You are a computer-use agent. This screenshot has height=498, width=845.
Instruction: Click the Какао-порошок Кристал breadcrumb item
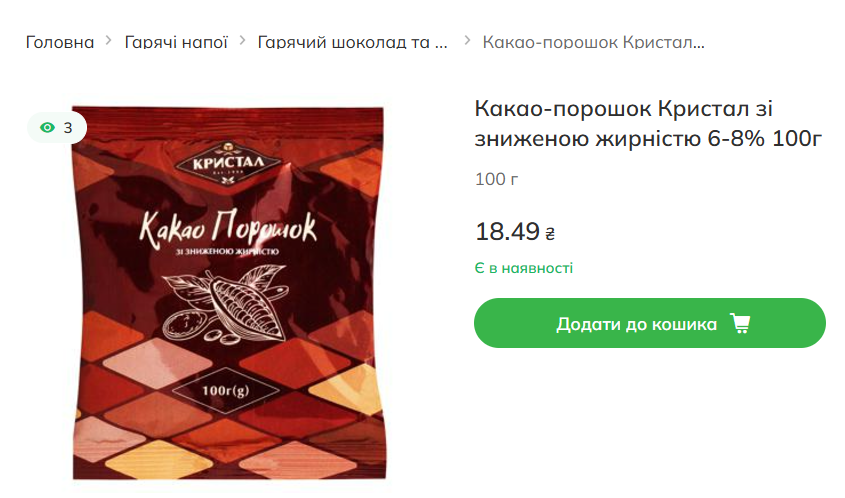(593, 42)
